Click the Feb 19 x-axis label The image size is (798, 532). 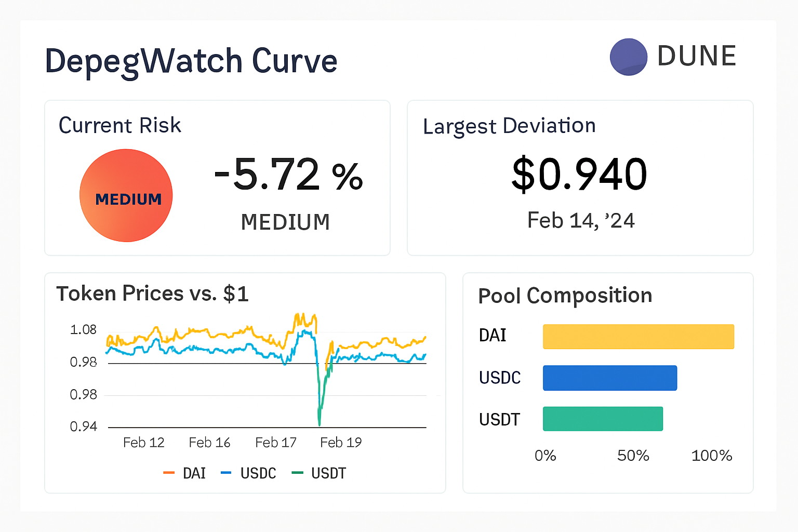pyautogui.click(x=341, y=443)
